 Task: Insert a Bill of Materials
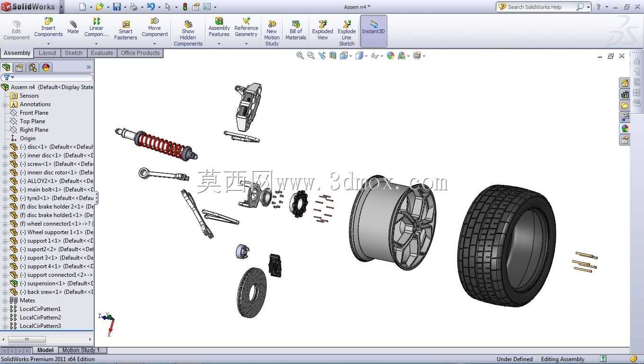296,30
